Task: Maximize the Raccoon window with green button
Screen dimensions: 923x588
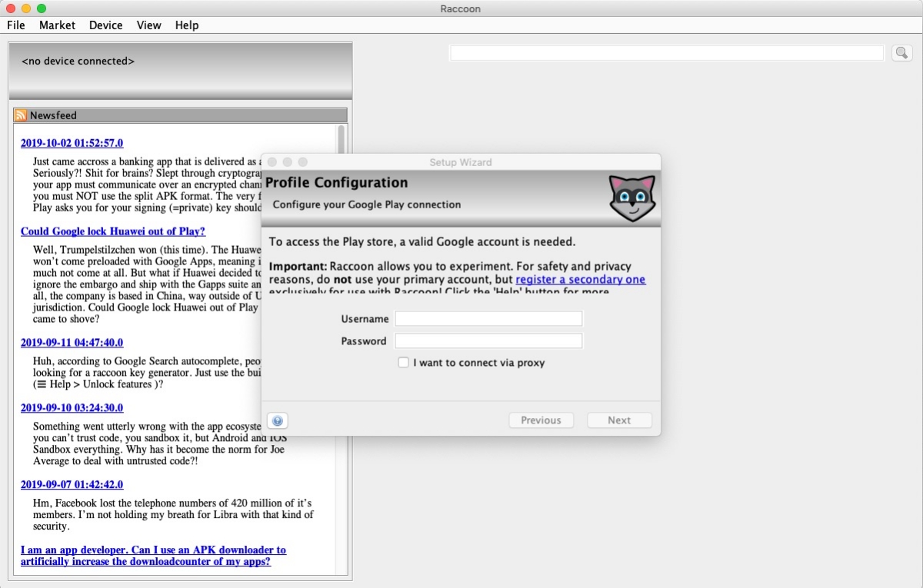Action: [42, 8]
